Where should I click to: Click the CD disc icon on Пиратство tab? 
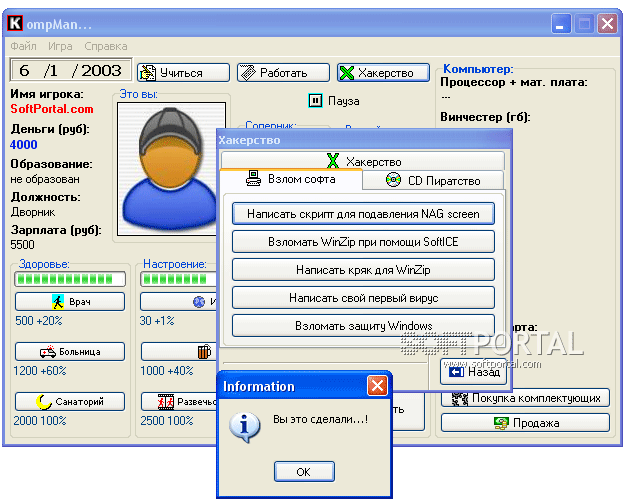tap(393, 179)
